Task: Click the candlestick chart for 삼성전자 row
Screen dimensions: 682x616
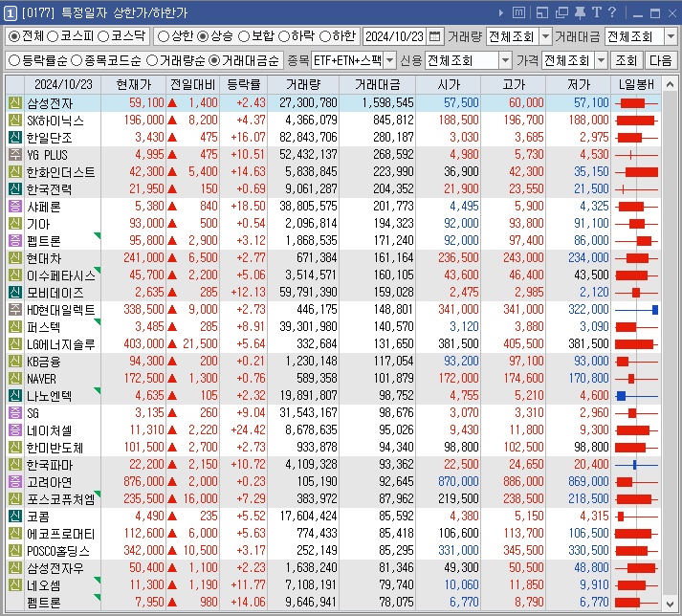Action: pyautogui.click(x=636, y=103)
